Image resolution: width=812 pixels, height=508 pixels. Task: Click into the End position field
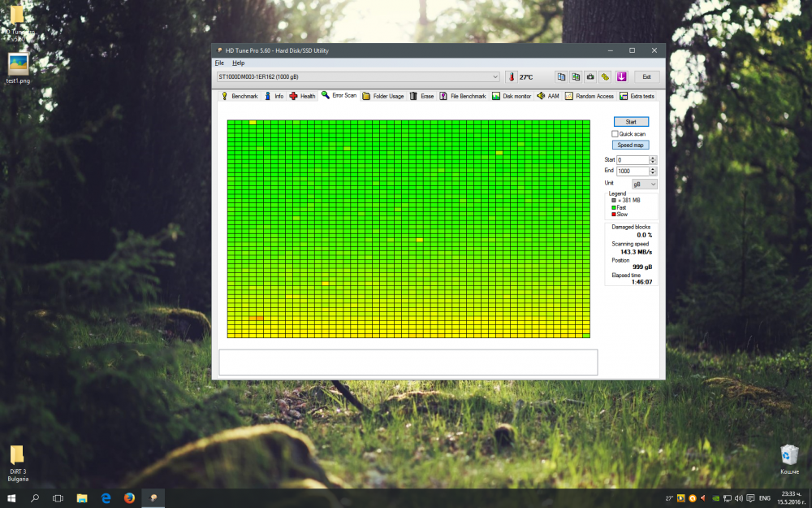tap(633, 171)
